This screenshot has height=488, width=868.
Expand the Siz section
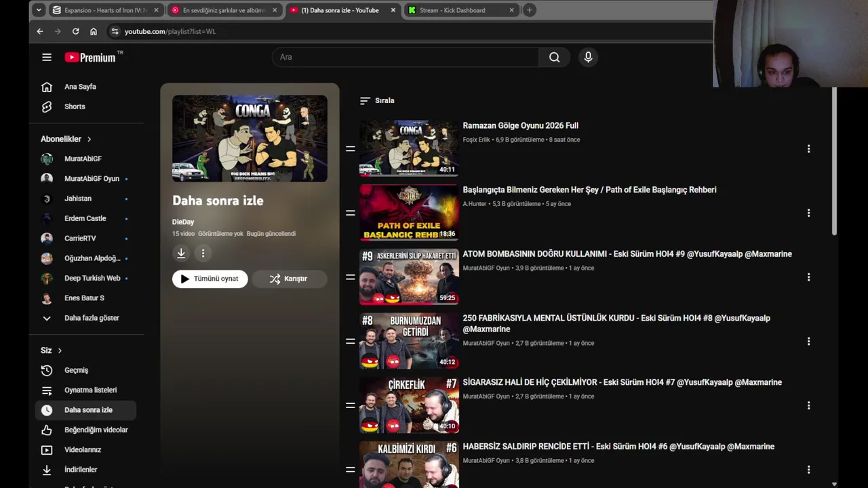(x=51, y=350)
